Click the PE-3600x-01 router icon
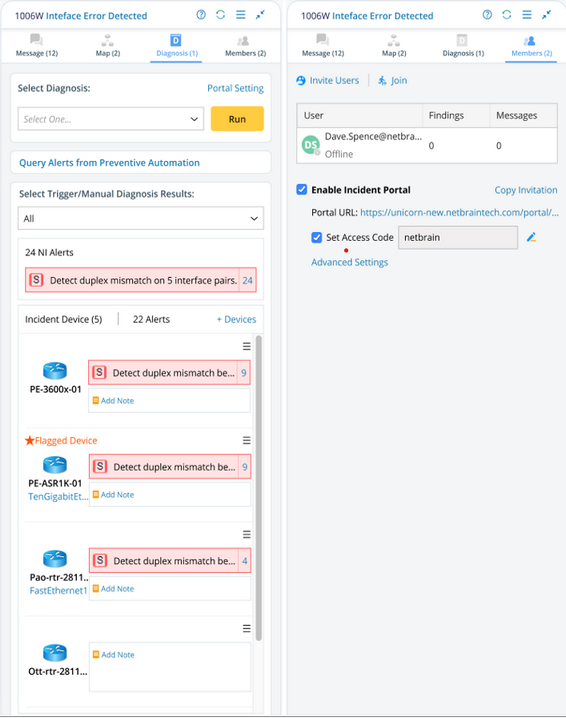 tap(55, 370)
